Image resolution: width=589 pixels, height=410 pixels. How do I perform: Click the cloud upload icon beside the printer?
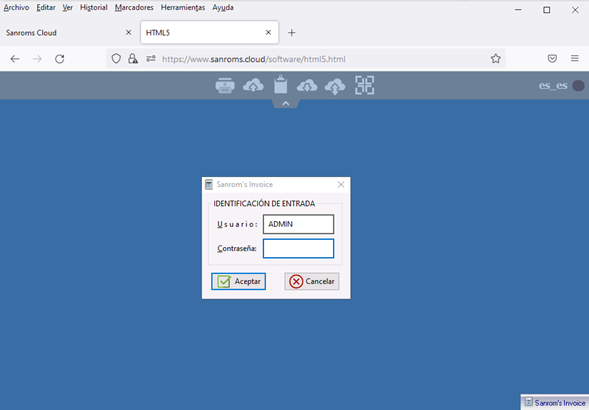(253, 85)
